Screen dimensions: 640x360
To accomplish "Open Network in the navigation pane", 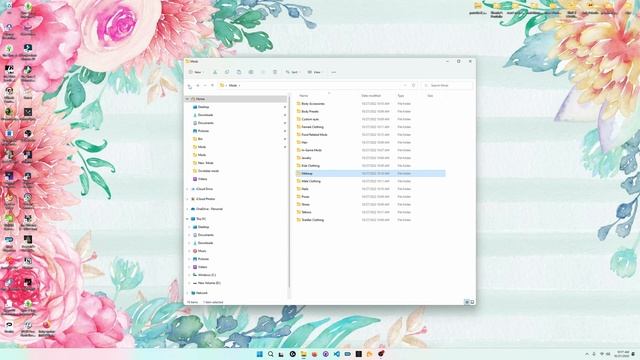I will (202, 293).
